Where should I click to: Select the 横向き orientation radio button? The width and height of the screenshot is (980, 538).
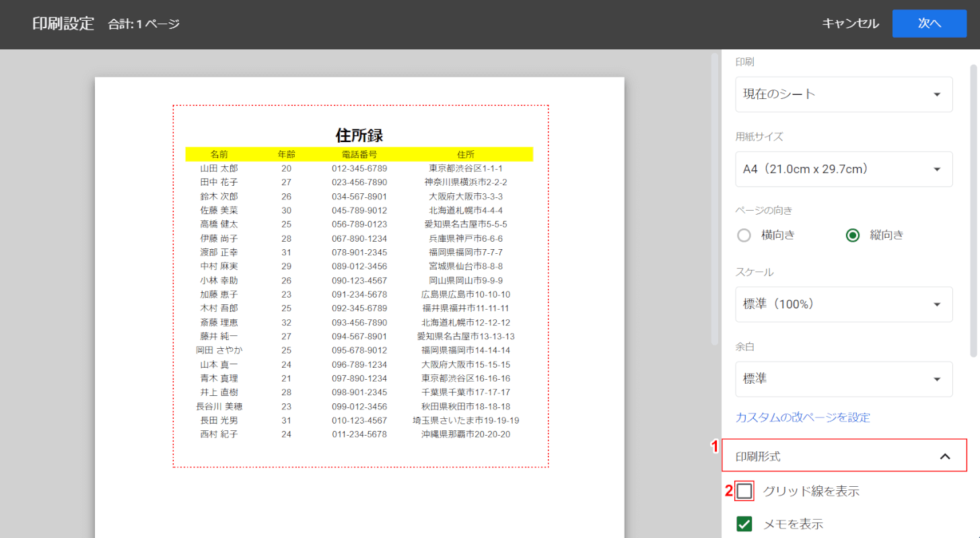point(744,235)
